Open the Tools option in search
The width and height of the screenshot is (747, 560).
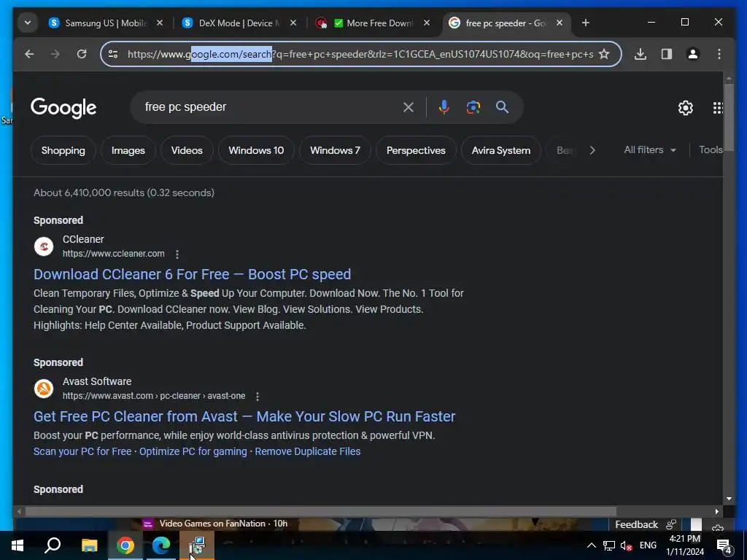[711, 150]
